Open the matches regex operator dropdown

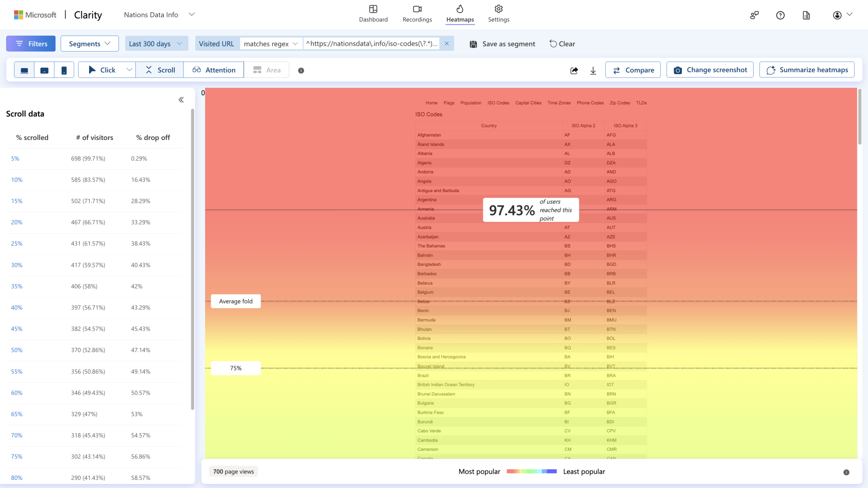(271, 44)
